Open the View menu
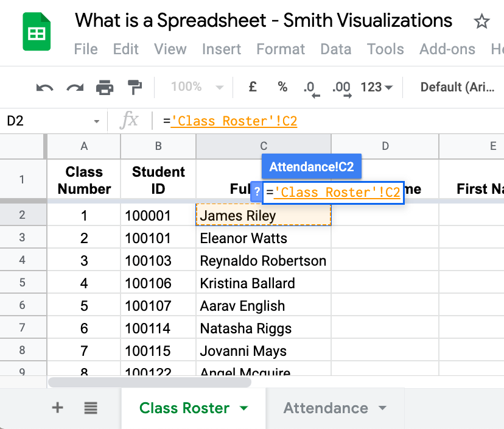The image size is (504, 429). pyautogui.click(x=170, y=49)
